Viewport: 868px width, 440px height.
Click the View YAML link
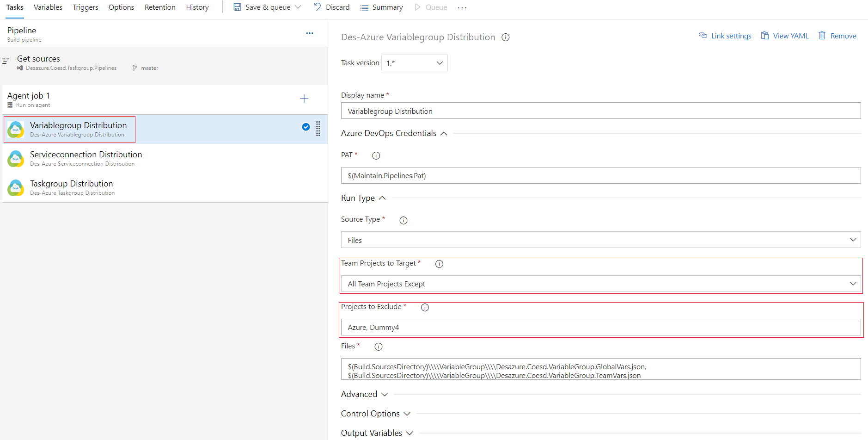click(785, 36)
